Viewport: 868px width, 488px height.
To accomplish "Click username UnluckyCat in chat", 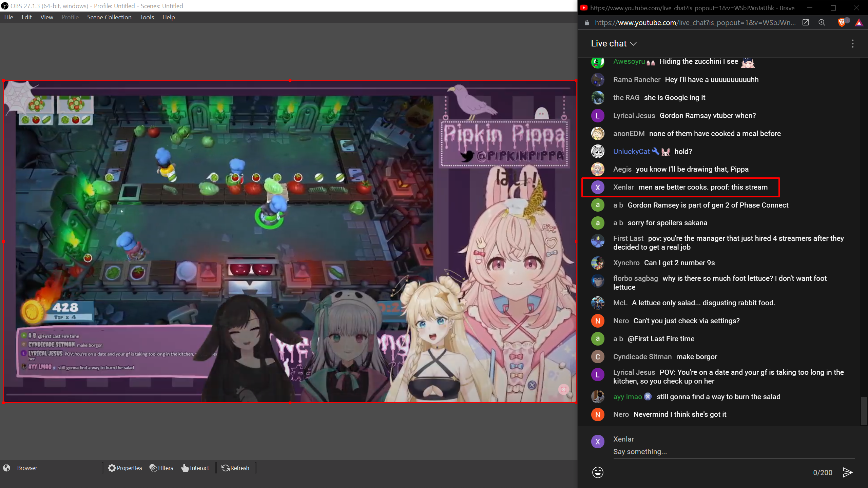I will pos(631,152).
